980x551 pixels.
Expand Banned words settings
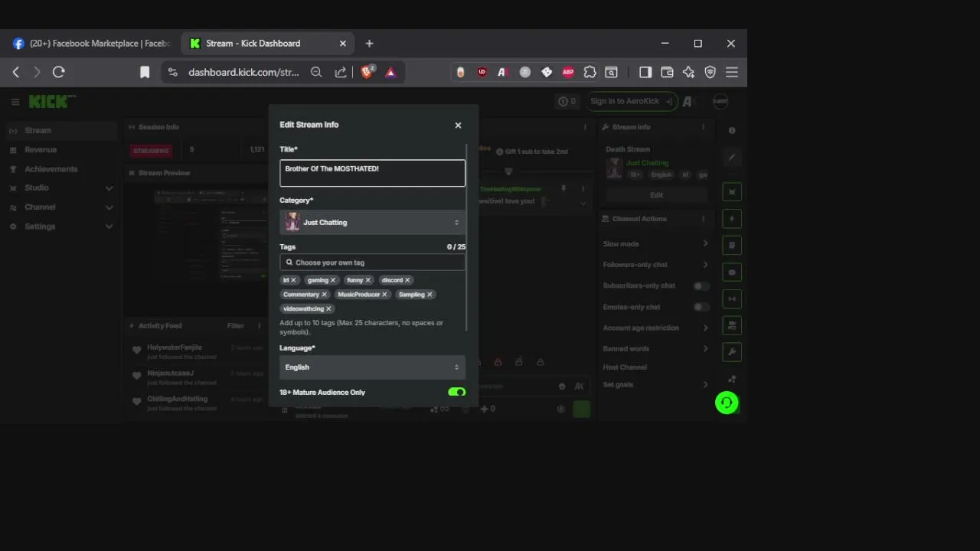(x=656, y=348)
